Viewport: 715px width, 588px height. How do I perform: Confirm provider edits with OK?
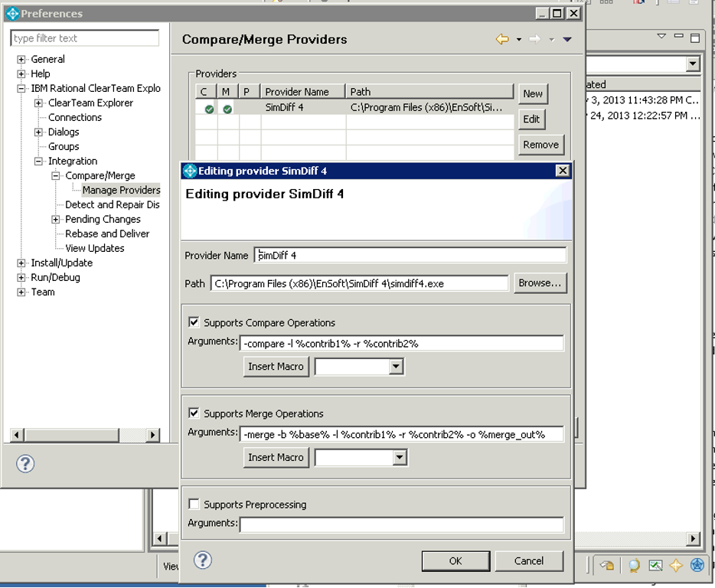click(455, 560)
